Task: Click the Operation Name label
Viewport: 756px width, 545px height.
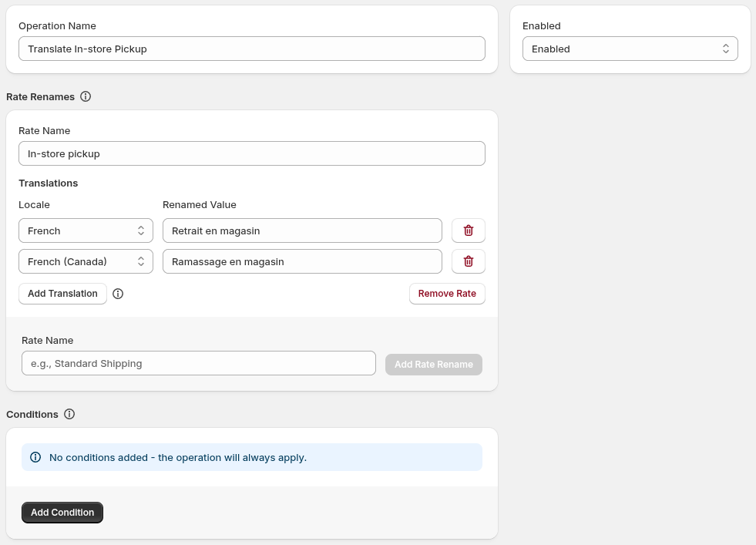Action: point(57,26)
